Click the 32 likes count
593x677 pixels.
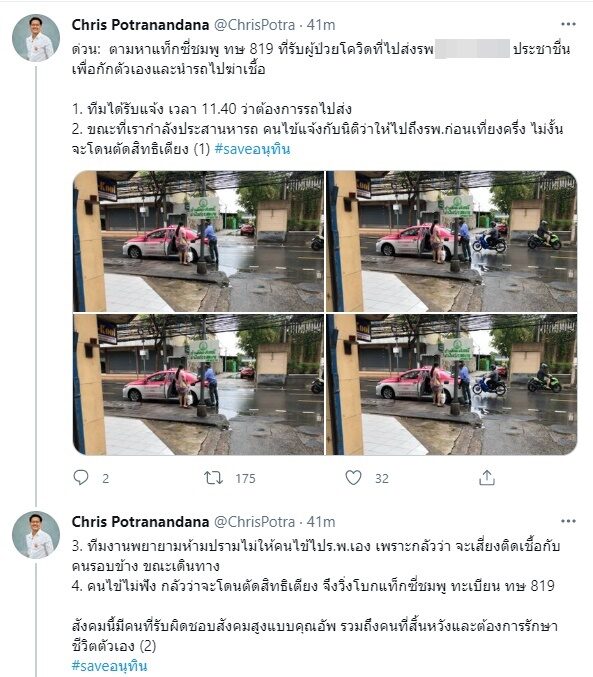(382, 478)
